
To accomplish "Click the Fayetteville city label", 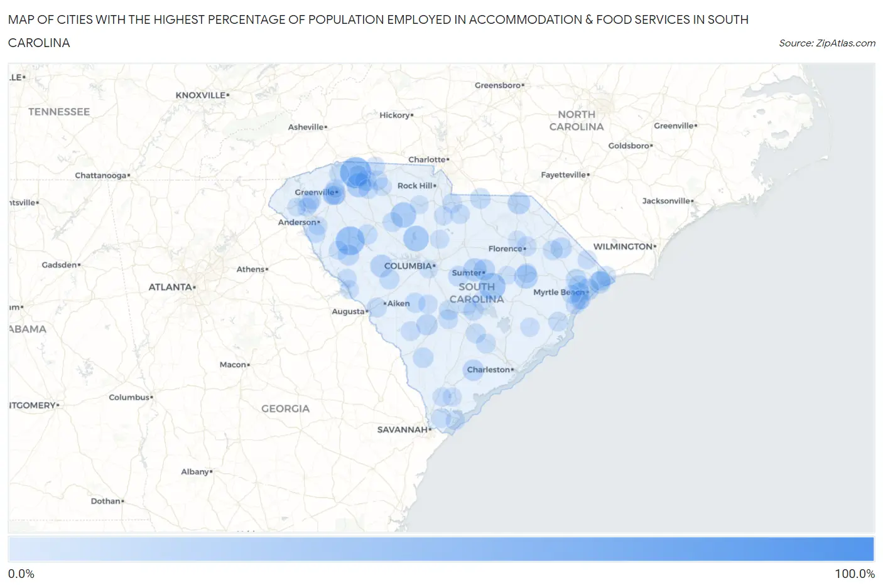I will [565, 175].
